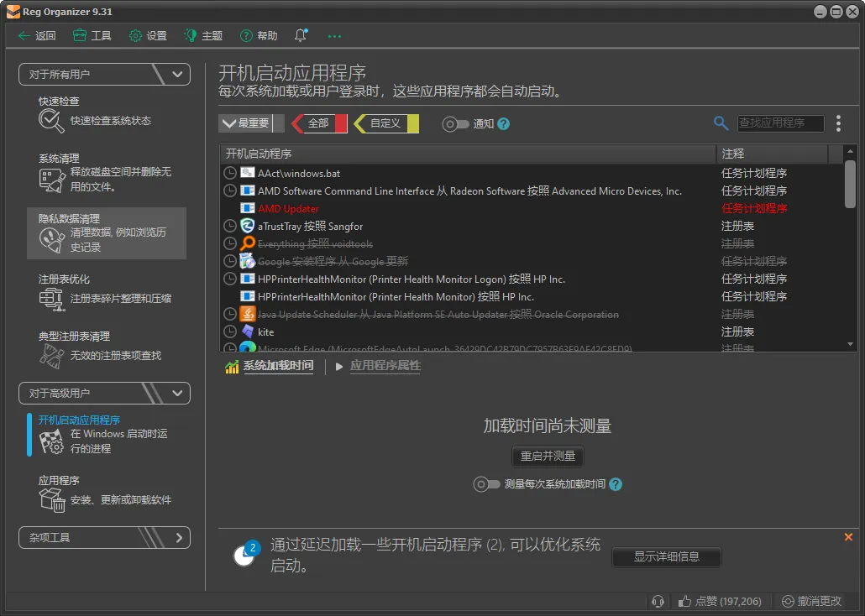This screenshot has height=616, width=865.
Task: Open the 帮助 menu
Action: coord(259,36)
